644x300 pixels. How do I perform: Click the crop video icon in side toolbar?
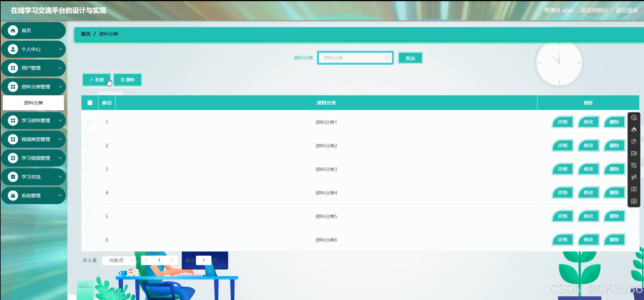pos(634,165)
